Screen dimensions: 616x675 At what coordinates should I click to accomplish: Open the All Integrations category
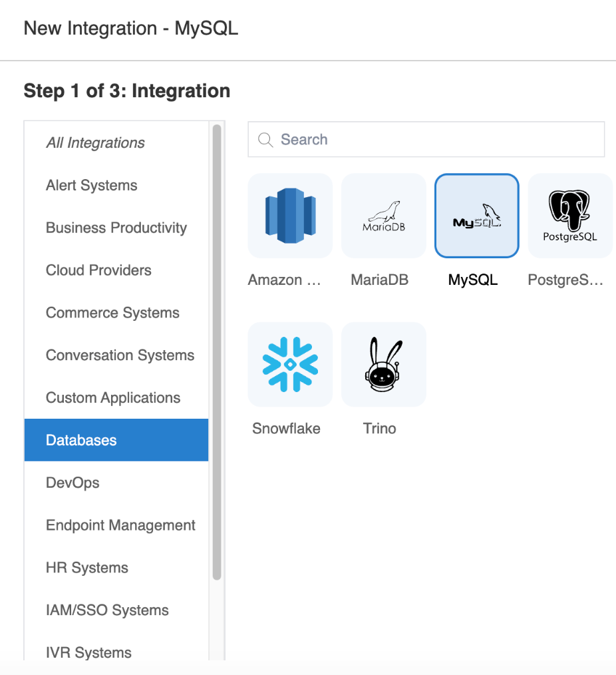(116, 143)
